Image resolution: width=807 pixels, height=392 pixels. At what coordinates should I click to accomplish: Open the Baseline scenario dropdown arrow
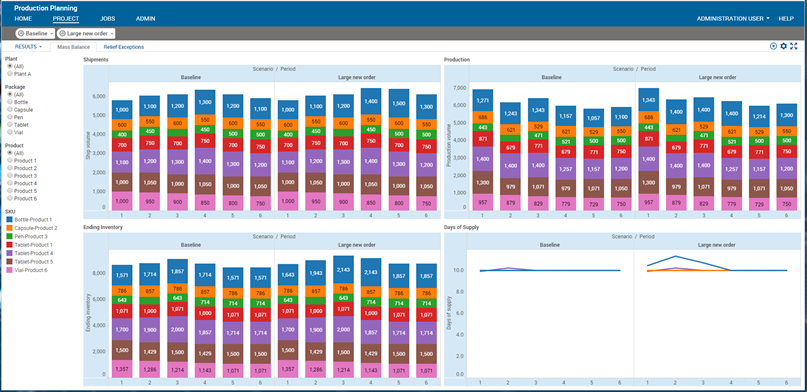tap(51, 34)
